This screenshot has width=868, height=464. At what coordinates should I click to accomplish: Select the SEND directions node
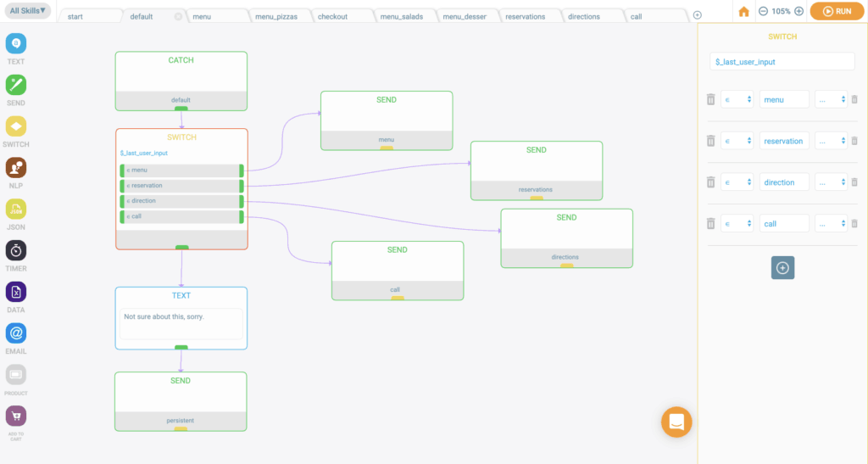pyautogui.click(x=567, y=238)
